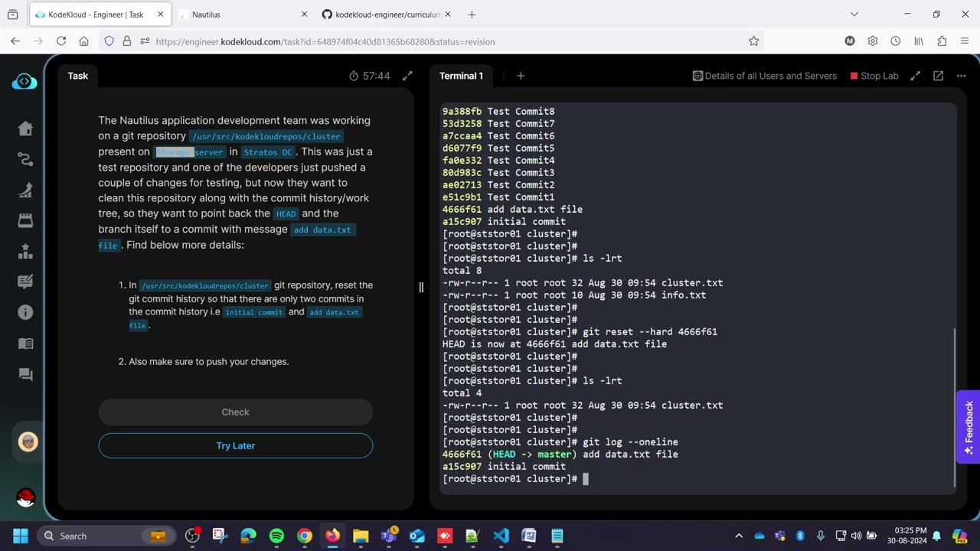Click the red hat icon at sidebar bottom
980x551 pixels.
tap(25, 497)
